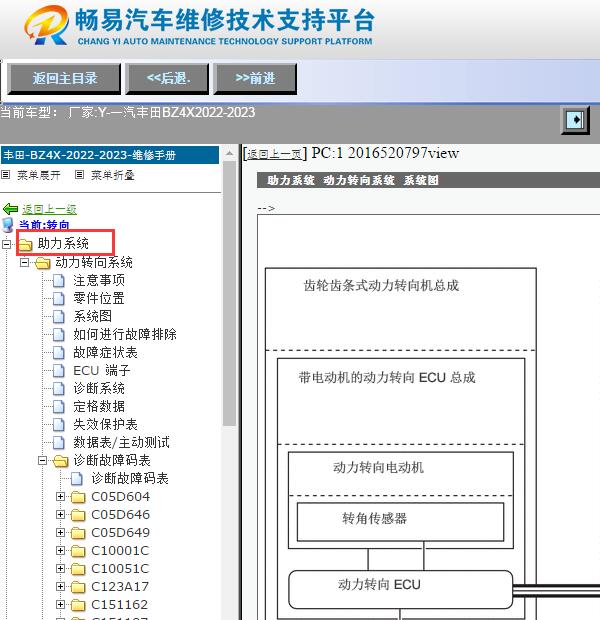Viewport: 600px width, 620px height.
Task: Click the page icon beside 失效保护表
Action: pyautogui.click(x=59, y=425)
